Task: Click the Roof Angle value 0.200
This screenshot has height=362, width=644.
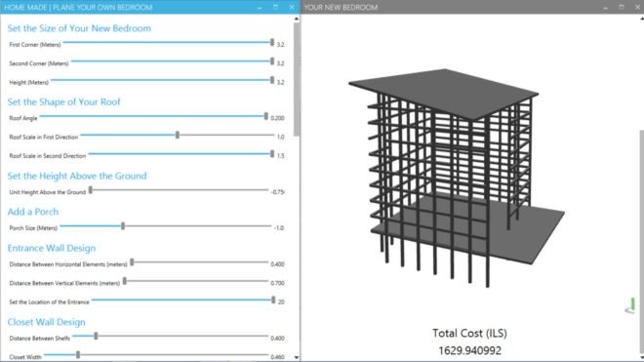Action: [277, 118]
